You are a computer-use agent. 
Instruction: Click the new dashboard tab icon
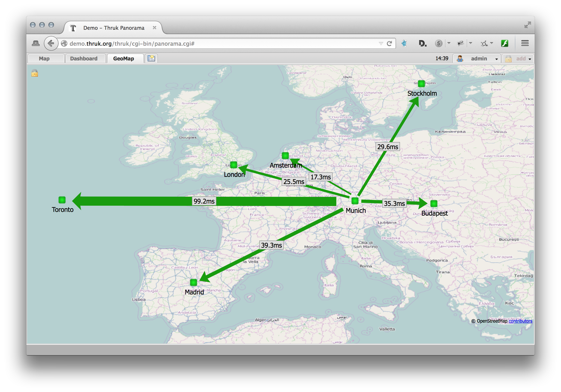(151, 58)
